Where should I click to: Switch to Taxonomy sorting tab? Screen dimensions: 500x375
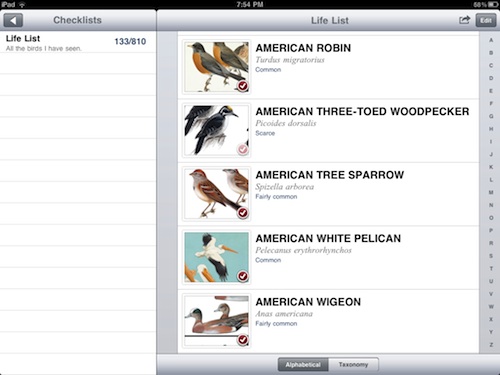(353, 365)
